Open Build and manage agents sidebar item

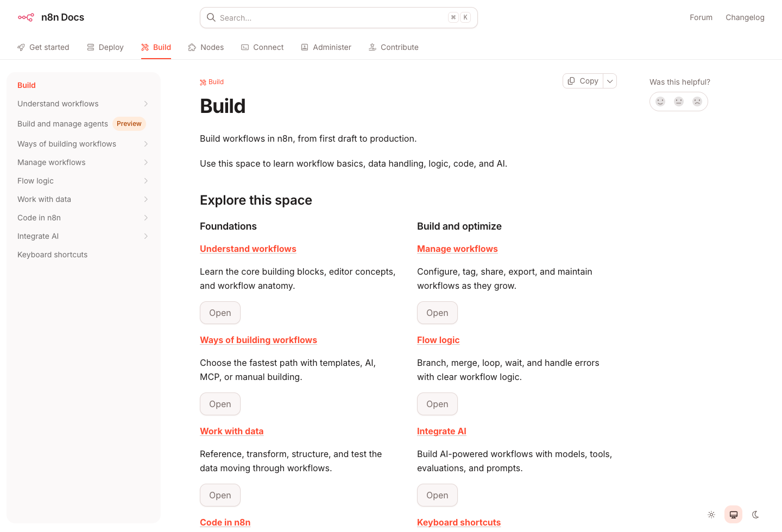[x=81, y=124]
